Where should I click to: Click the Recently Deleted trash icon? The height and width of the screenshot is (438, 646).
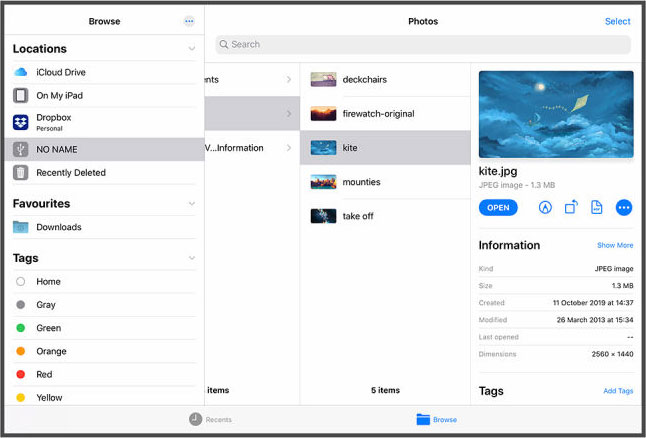21,173
